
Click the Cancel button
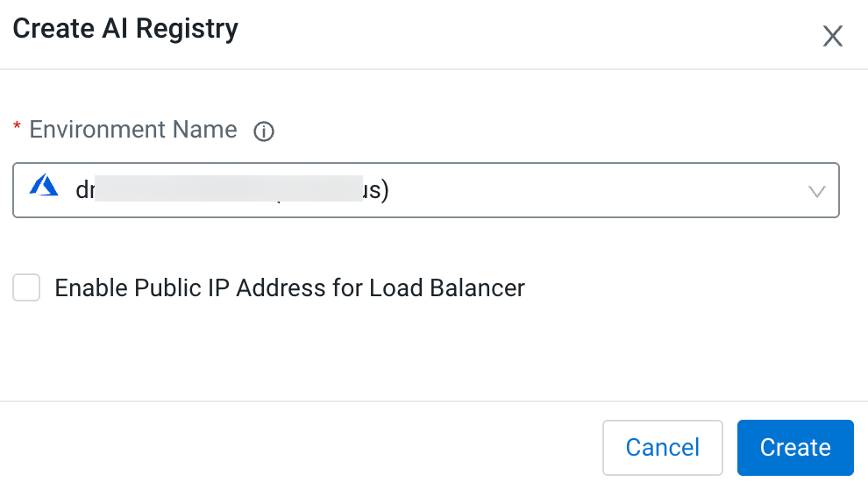(x=662, y=448)
